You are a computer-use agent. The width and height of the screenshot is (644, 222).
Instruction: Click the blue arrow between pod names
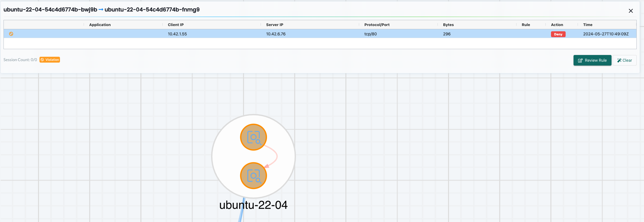(101, 10)
